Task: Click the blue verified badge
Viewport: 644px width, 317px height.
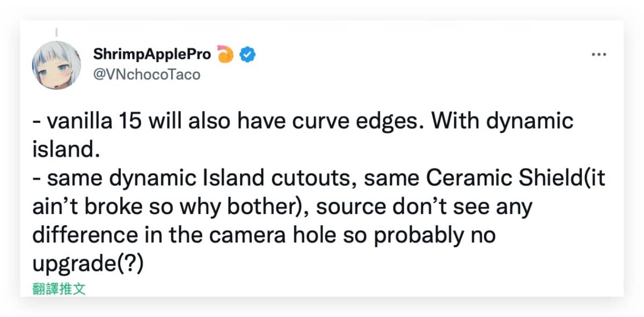Action: tap(247, 54)
